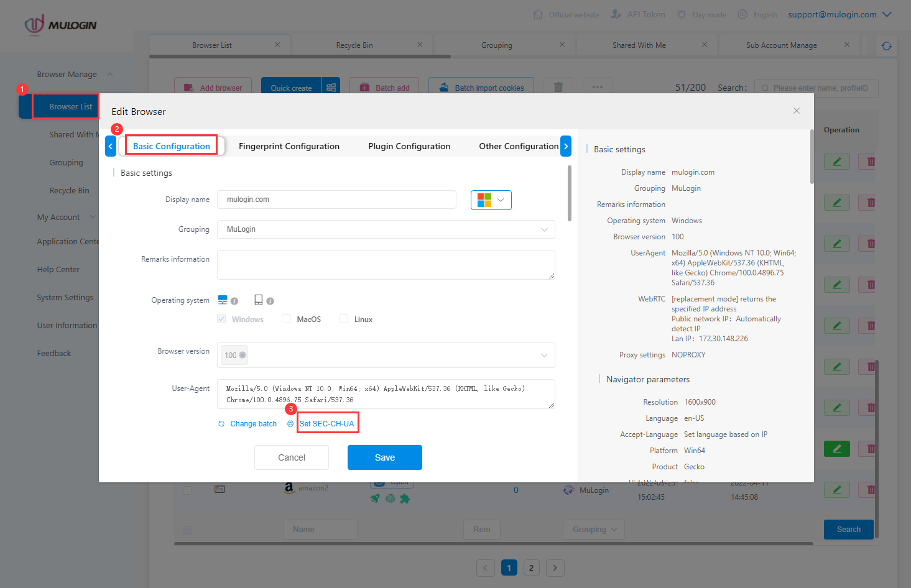Uncheck the Windows checkbox
The height and width of the screenshot is (588, 911).
pyautogui.click(x=221, y=318)
